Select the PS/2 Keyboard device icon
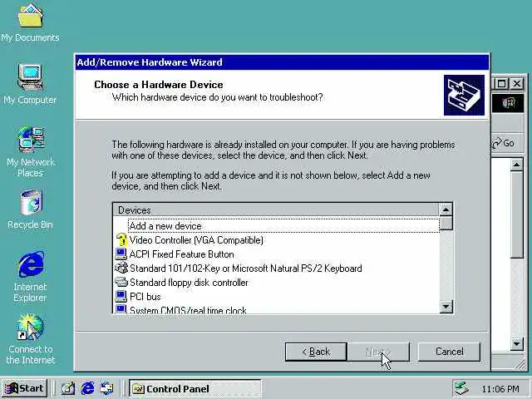 coord(121,268)
